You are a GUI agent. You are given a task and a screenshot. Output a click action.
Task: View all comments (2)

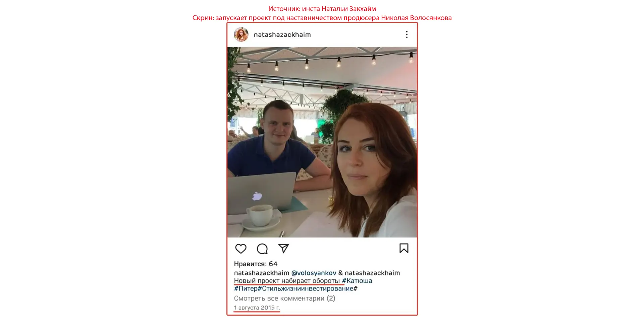tap(284, 298)
